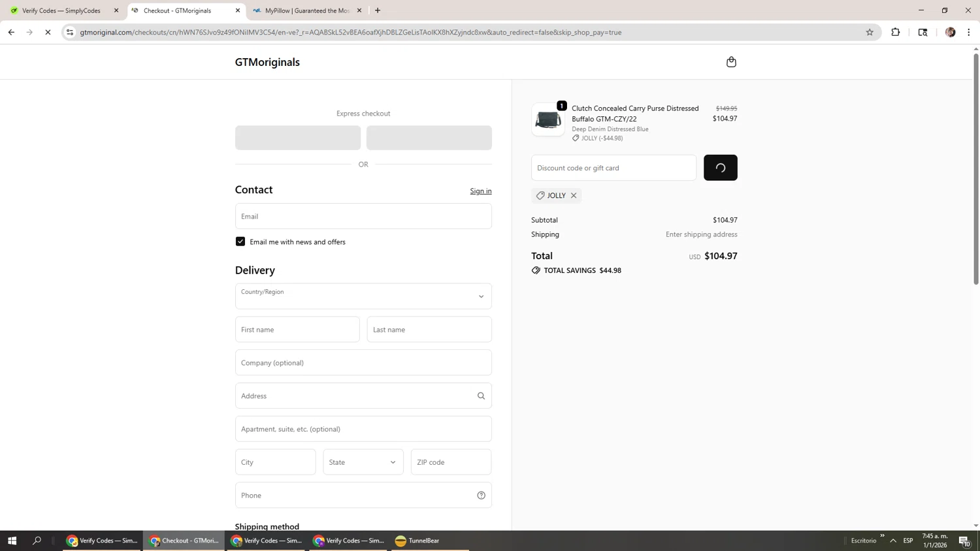Open the browser extensions puzzle icon
The height and width of the screenshot is (551, 980).
896,32
